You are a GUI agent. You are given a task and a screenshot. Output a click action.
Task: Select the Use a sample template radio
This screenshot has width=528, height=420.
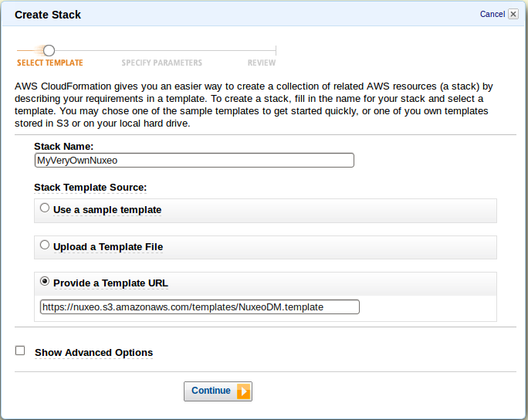point(45,208)
